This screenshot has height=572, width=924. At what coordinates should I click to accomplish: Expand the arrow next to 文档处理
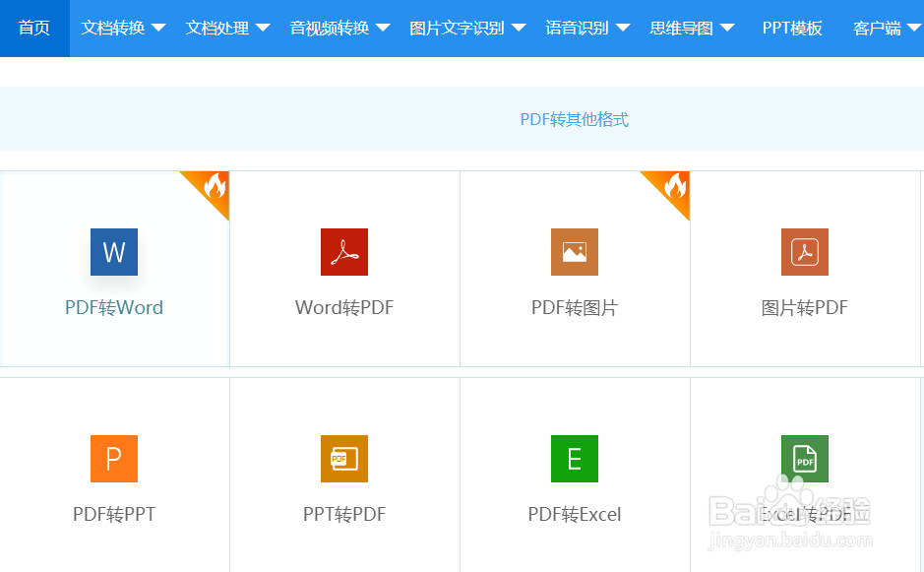pos(263,28)
